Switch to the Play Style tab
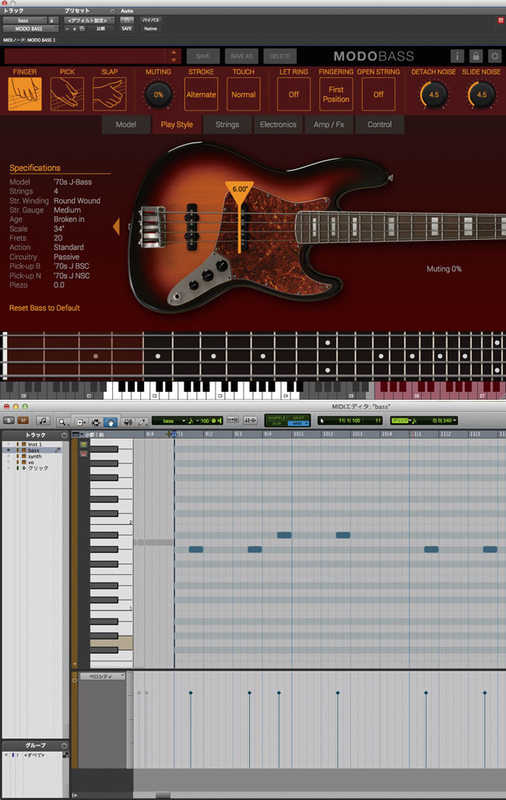 (x=176, y=124)
